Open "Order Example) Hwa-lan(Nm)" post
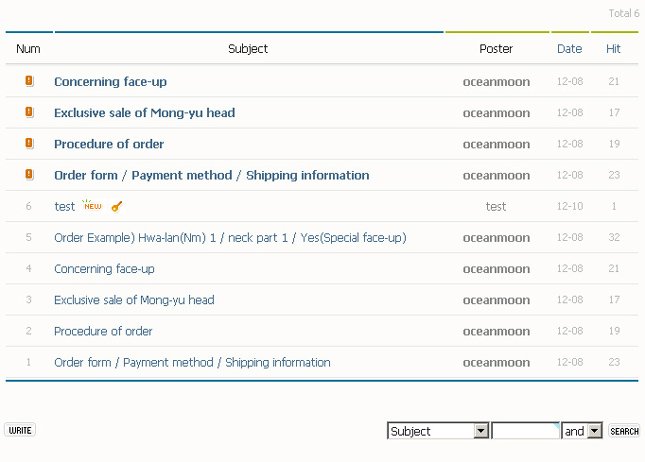The height and width of the screenshot is (462, 645). click(230, 238)
